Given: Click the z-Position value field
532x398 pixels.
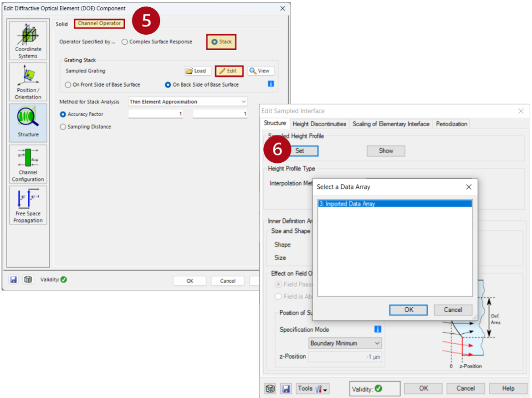Looking at the screenshot, I should pyautogui.click(x=345, y=357).
